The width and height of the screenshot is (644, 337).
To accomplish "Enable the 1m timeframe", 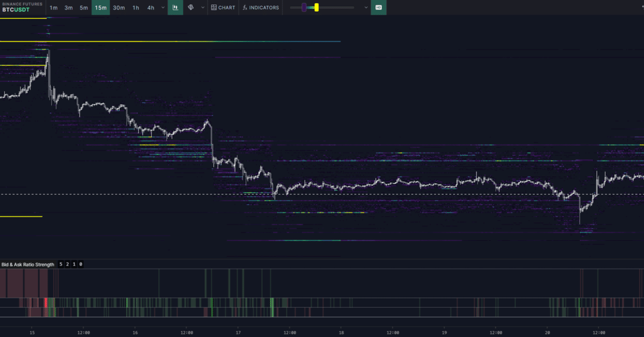I will pyautogui.click(x=53, y=8).
